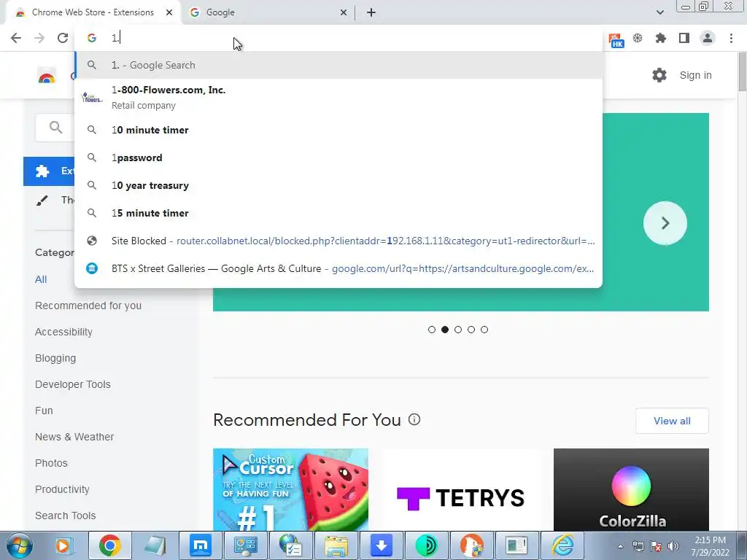Select the second carousel dot
Image resolution: width=747 pixels, height=560 pixels.
click(x=445, y=330)
